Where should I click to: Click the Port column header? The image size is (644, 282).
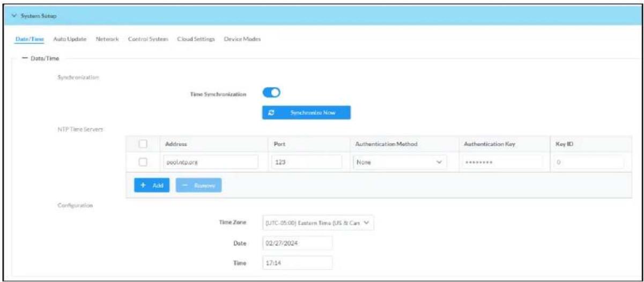280,144
